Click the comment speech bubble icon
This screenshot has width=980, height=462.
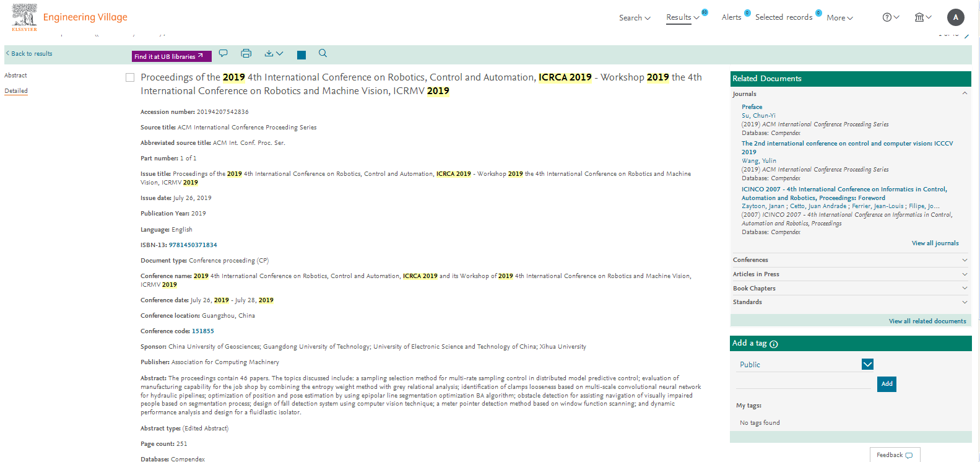coord(223,53)
